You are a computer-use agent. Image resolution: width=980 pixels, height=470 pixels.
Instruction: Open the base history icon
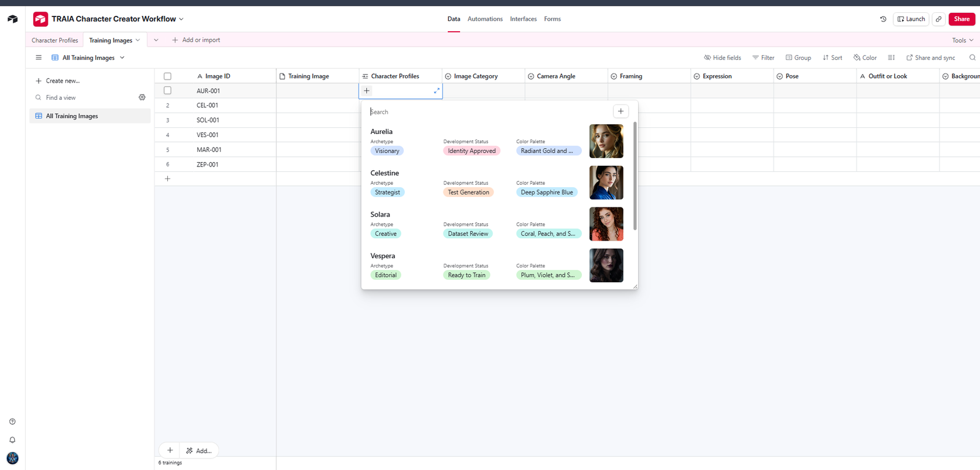tap(883, 19)
